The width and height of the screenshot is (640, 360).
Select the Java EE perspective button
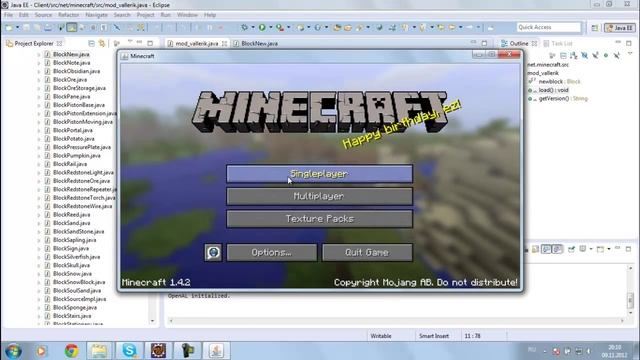coord(619,28)
